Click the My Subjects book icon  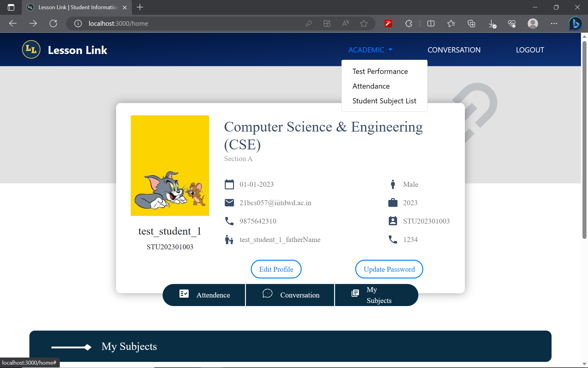click(x=355, y=293)
